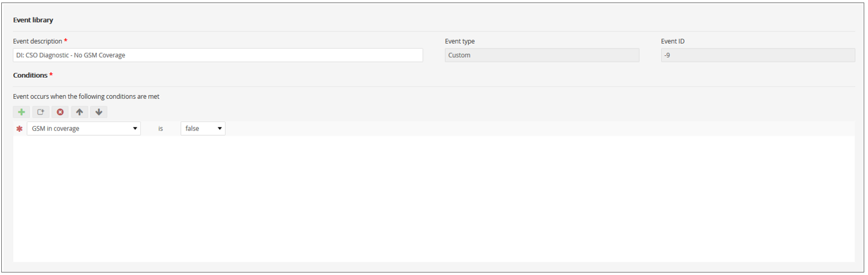The image size is (868, 275).
Task: Click the Event ID label
Action: click(673, 41)
